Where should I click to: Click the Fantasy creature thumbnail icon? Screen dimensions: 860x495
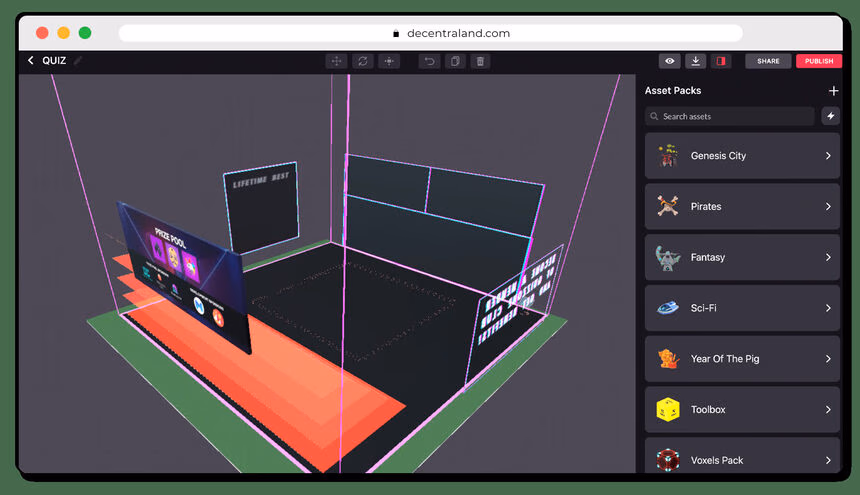(667, 258)
